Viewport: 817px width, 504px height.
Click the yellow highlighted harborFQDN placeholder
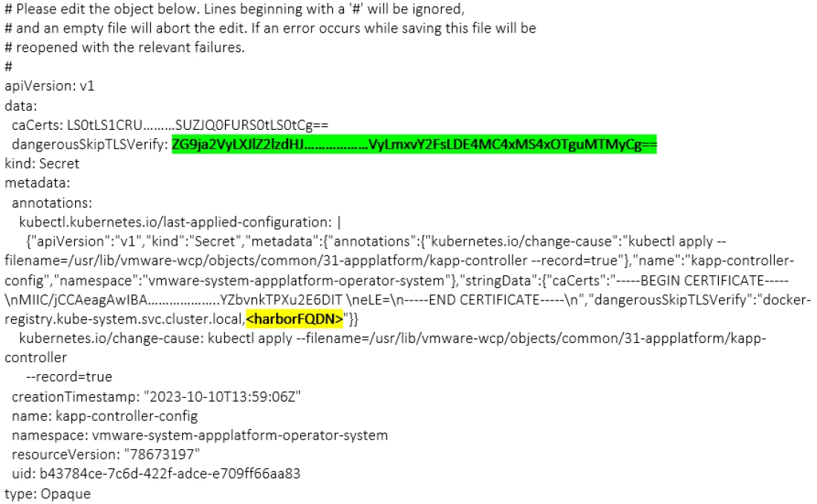click(294, 318)
